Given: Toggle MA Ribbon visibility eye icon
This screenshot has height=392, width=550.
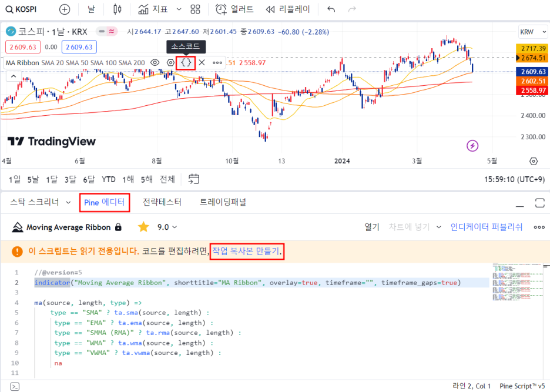Looking at the screenshot, I should (155, 63).
